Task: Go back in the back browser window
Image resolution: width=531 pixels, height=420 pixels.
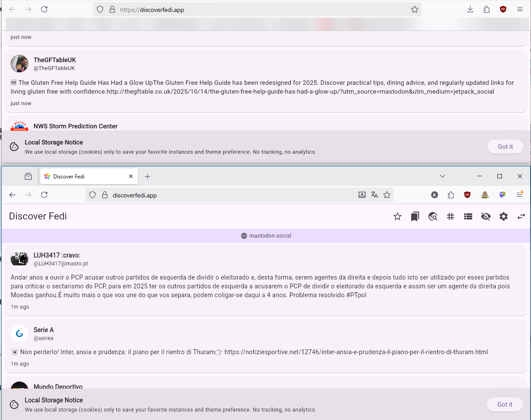Action: (12, 9)
